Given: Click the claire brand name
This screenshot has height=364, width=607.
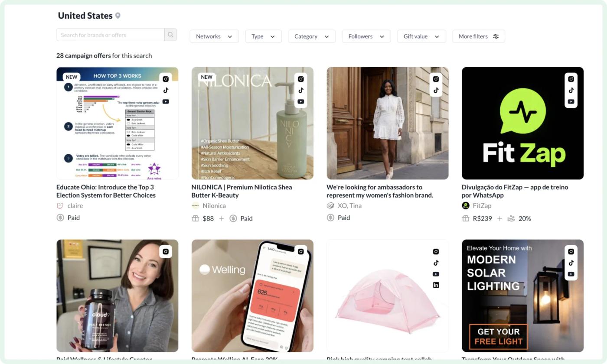Looking at the screenshot, I should [75, 205].
